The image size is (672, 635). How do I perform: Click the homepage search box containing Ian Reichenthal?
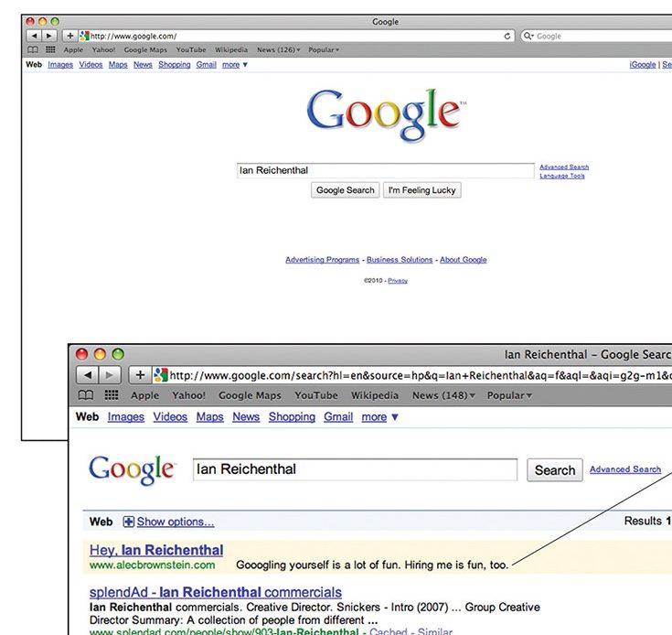pos(385,171)
